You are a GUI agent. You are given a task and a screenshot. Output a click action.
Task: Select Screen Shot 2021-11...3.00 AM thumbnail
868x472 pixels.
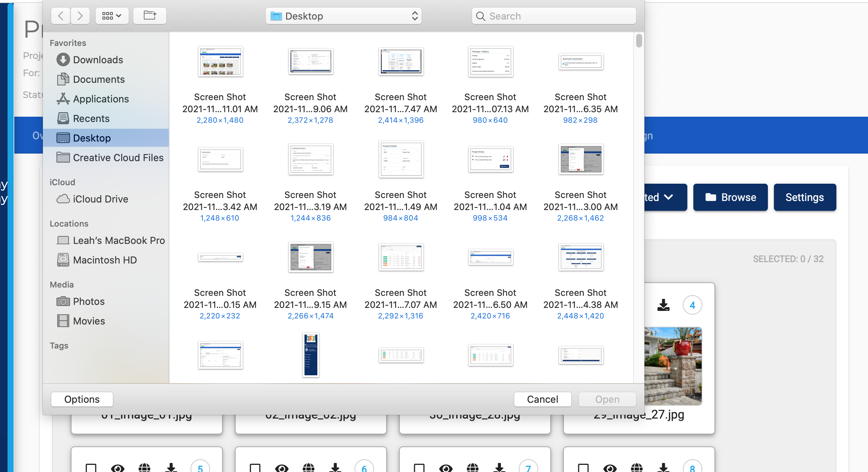coord(581,159)
